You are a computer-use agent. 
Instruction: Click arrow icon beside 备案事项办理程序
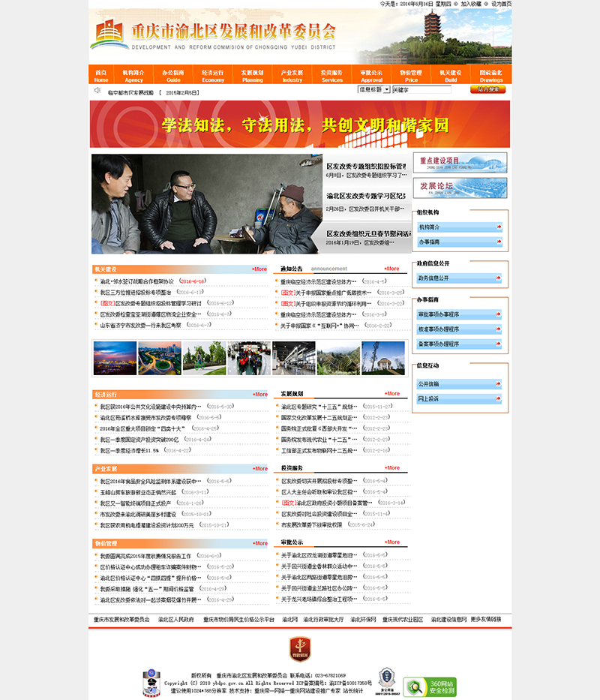(499, 344)
